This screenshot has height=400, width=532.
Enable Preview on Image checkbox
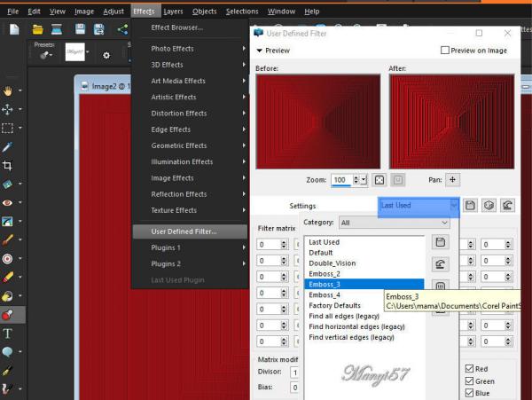coord(445,51)
